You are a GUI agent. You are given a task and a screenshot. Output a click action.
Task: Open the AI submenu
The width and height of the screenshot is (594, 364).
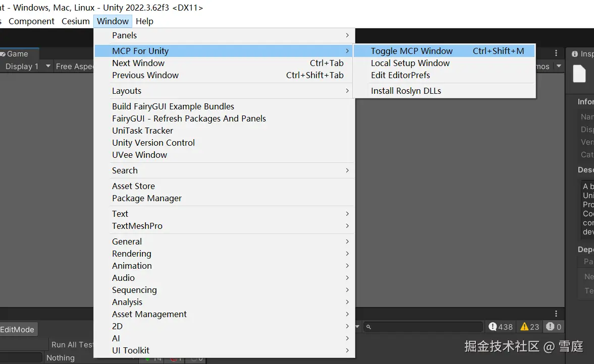pyautogui.click(x=224, y=338)
